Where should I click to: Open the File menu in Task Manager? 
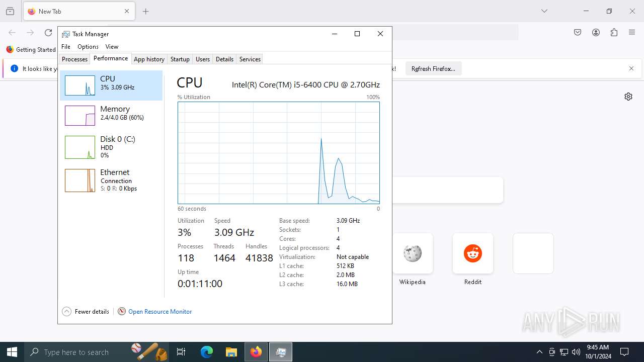click(66, 47)
